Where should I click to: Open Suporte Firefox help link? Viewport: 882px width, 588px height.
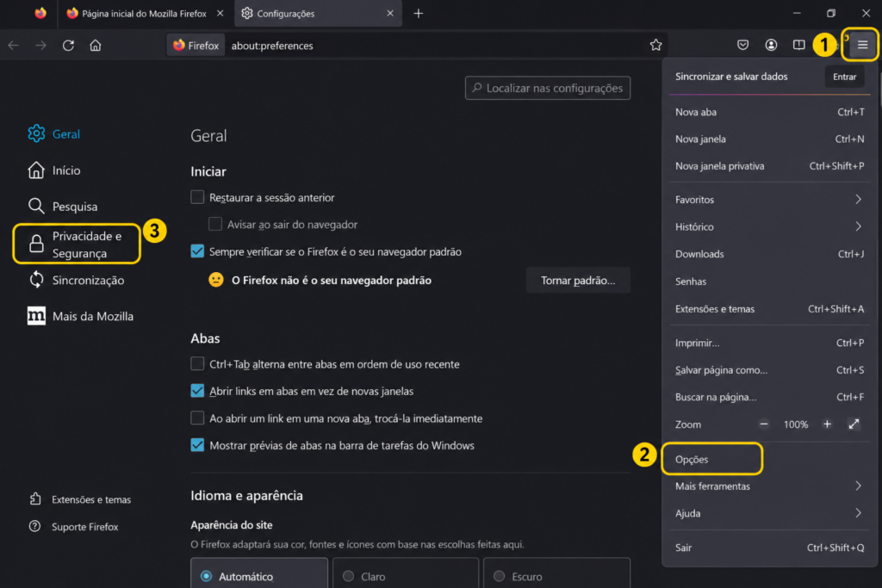74,527
